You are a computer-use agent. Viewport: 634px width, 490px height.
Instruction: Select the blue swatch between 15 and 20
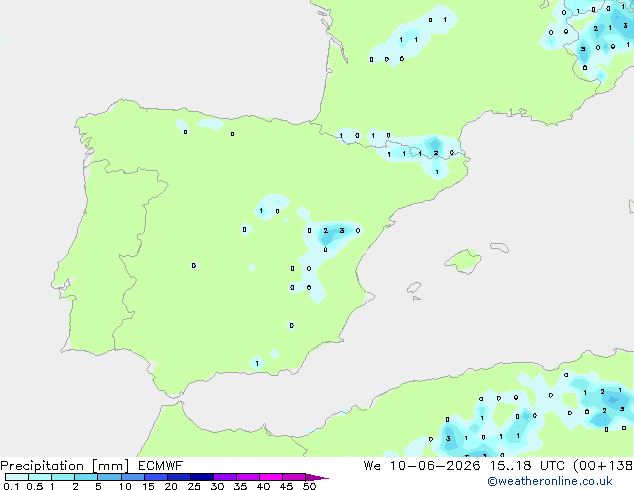[155, 477]
